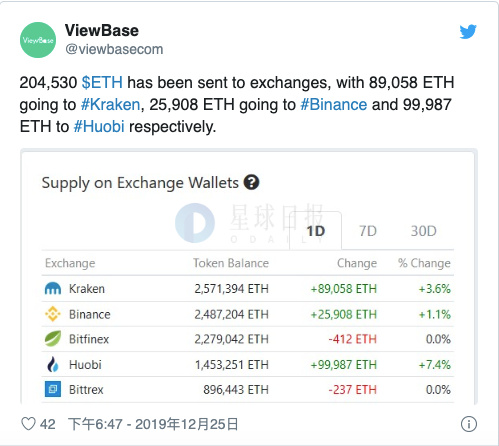Click the Binance exchange logo icon
The height and width of the screenshot is (446, 499).
[53, 314]
